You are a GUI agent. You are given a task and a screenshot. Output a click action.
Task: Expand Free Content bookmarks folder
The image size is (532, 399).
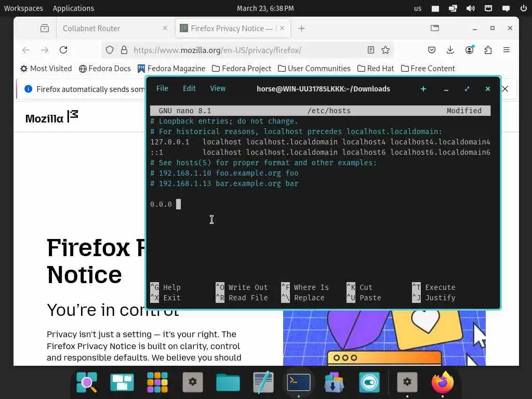pyautogui.click(x=428, y=69)
